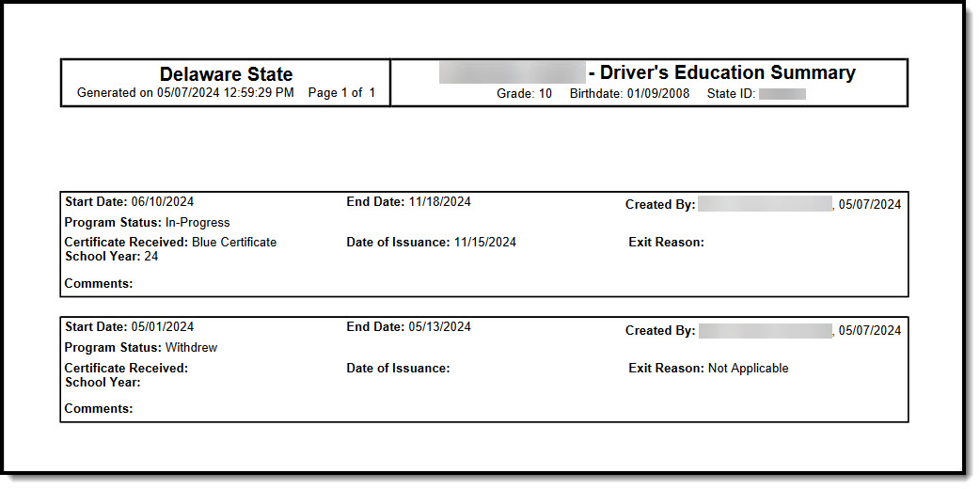Image resolution: width=980 pixels, height=489 pixels.
Task: Click the Delaware State report title
Action: [x=226, y=74]
